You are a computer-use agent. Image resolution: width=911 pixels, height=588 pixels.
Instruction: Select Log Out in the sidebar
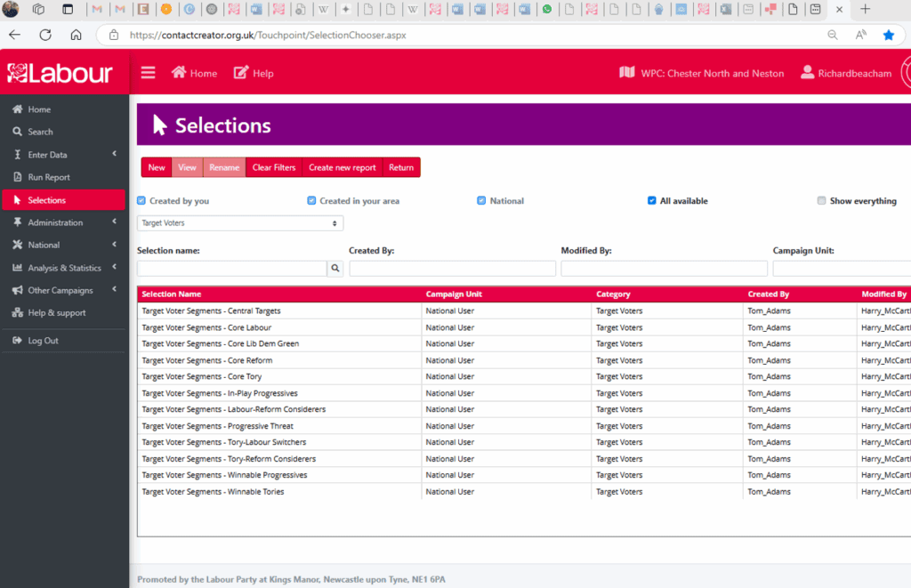click(x=43, y=341)
